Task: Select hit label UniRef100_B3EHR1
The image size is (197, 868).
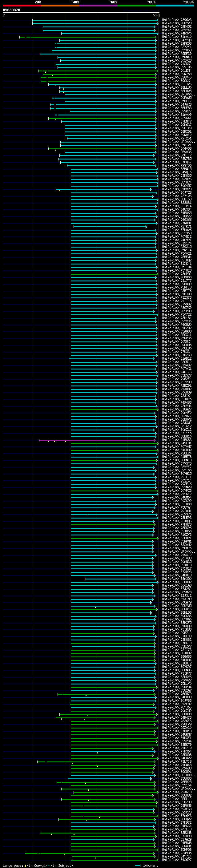Action: point(177,538)
